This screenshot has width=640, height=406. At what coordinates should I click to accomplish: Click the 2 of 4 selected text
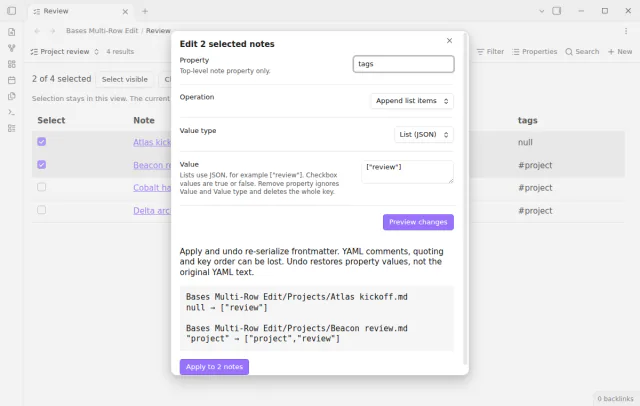click(x=62, y=79)
